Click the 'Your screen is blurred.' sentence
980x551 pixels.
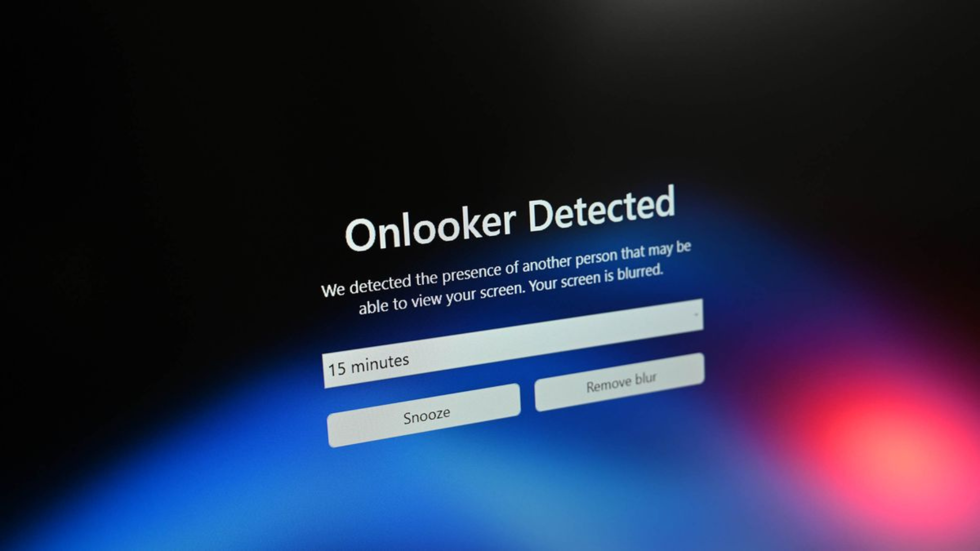point(596,279)
